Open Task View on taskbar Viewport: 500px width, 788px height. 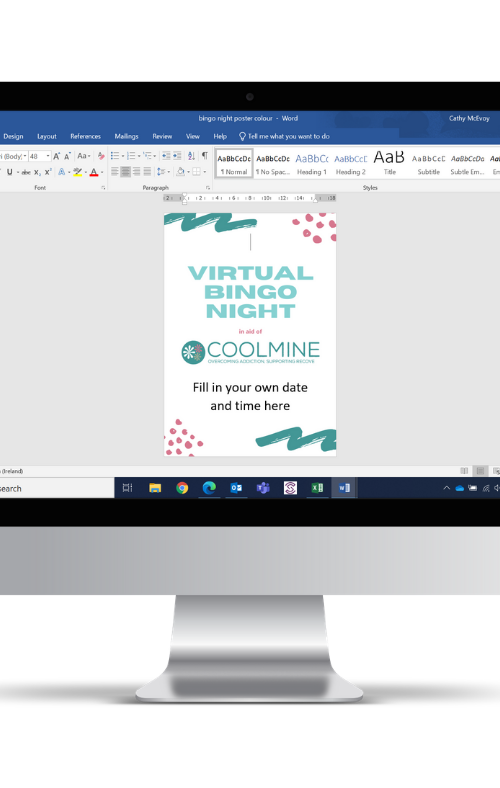click(128, 487)
